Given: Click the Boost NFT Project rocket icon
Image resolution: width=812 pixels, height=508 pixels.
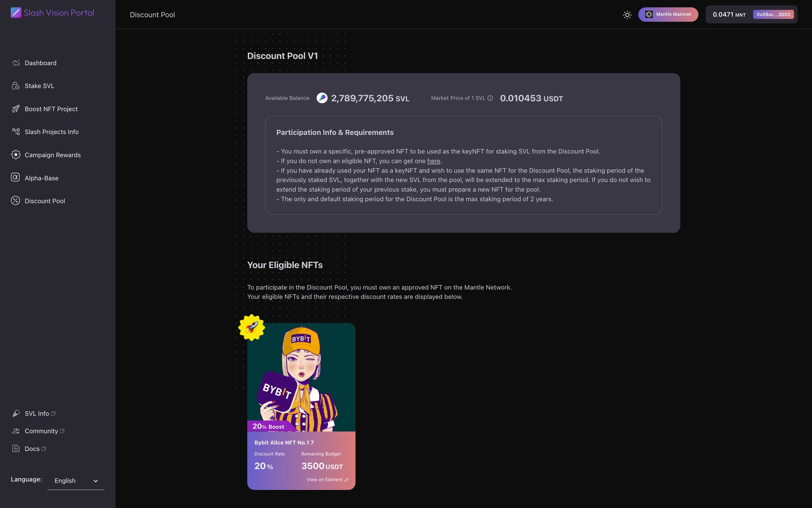Looking at the screenshot, I should (x=16, y=109).
